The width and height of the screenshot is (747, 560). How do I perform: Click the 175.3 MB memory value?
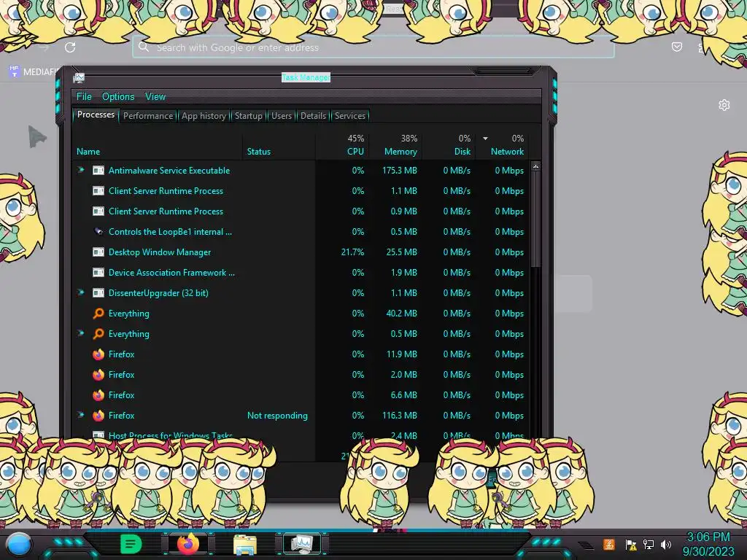tap(399, 170)
